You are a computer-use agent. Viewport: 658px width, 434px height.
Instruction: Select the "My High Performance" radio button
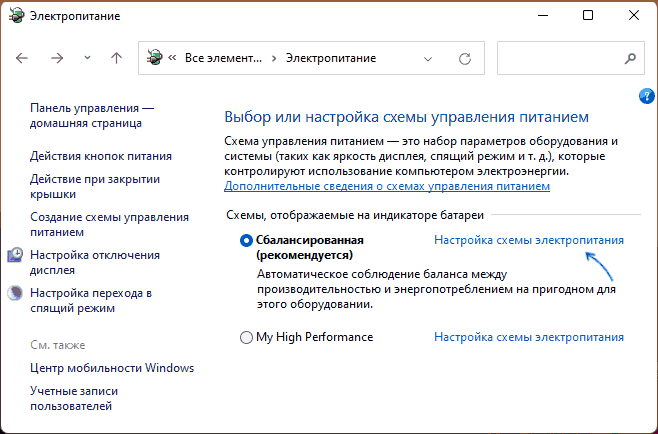(x=246, y=337)
